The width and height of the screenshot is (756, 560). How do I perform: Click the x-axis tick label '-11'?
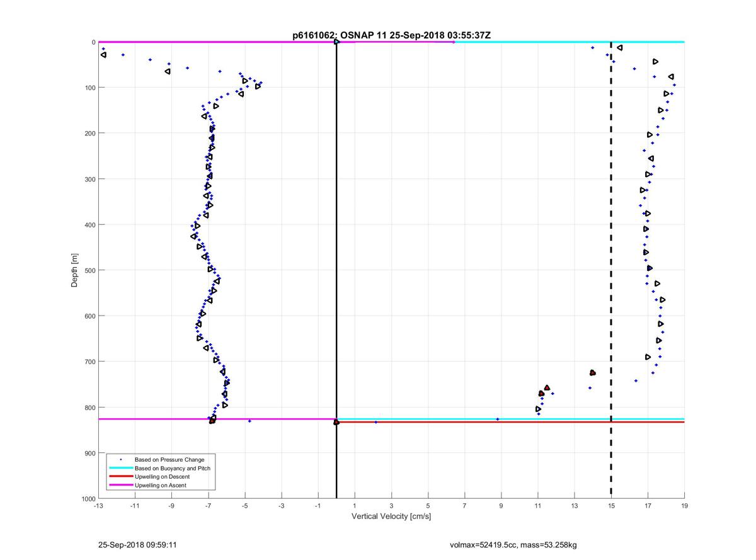click(x=134, y=506)
